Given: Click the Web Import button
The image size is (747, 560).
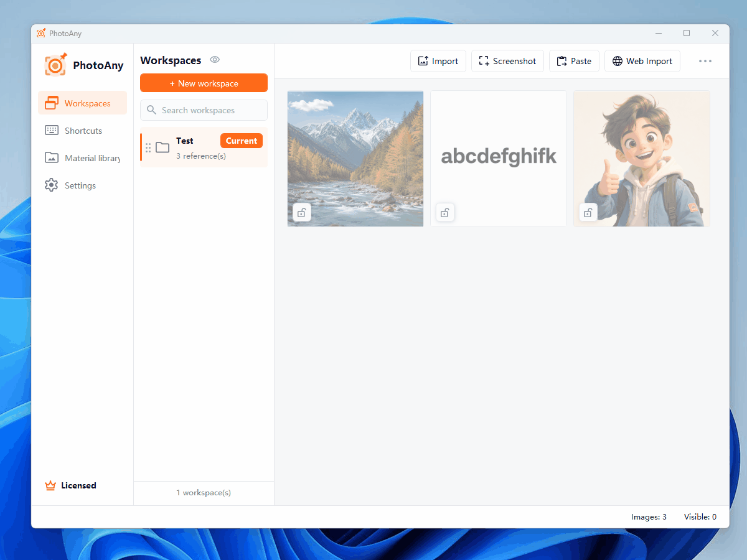Looking at the screenshot, I should [x=642, y=61].
